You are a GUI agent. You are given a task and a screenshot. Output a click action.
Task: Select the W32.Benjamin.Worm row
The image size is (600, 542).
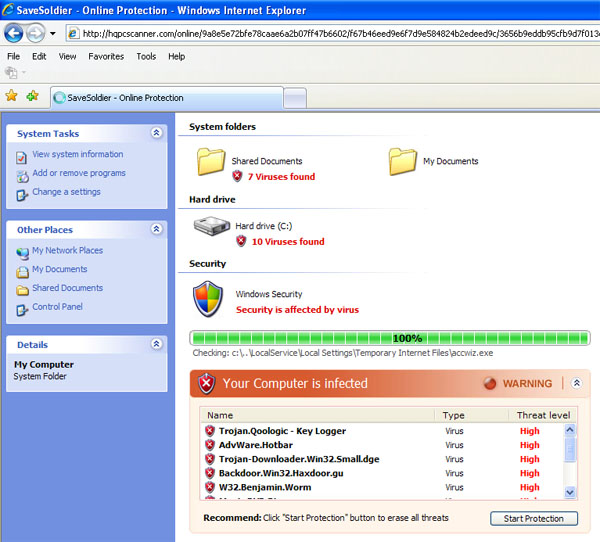[x=383, y=487]
